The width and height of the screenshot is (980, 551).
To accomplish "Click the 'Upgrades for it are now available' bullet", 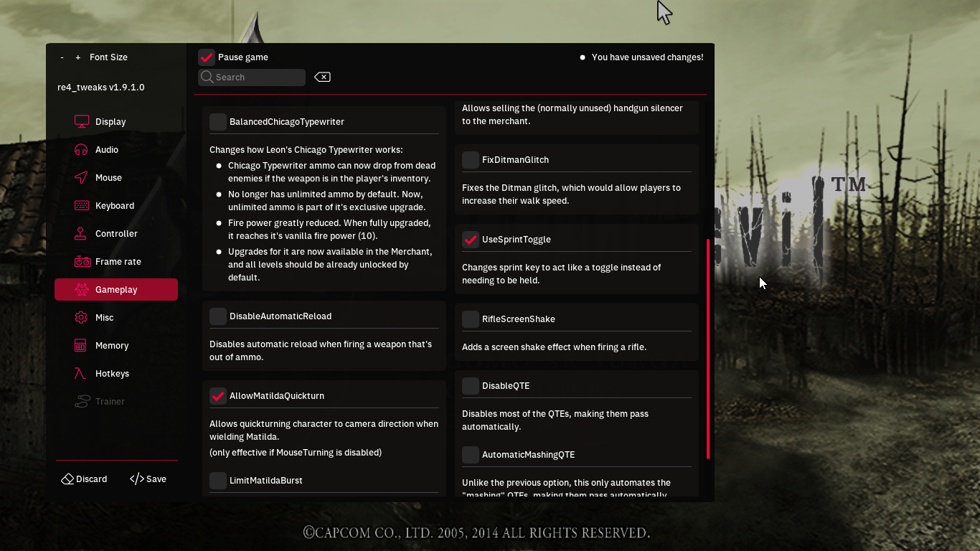I will tap(330, 265).
